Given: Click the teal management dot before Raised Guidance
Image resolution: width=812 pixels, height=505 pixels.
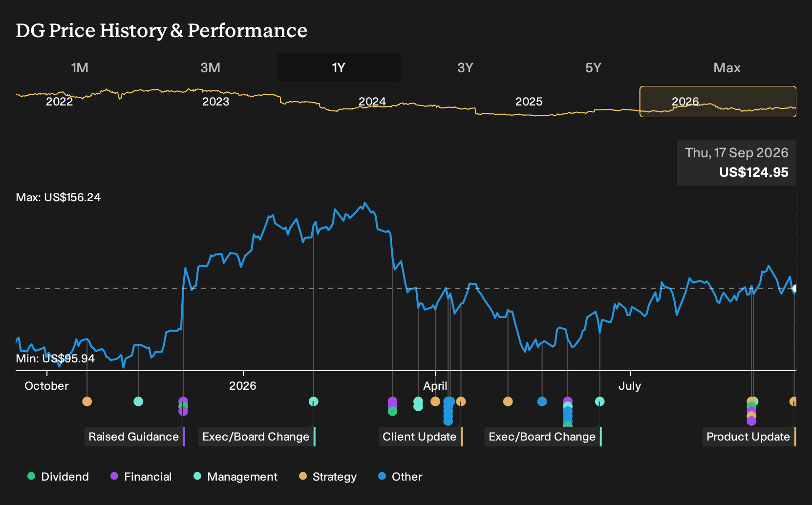Looking at the screenshot, I should point(138,401).
